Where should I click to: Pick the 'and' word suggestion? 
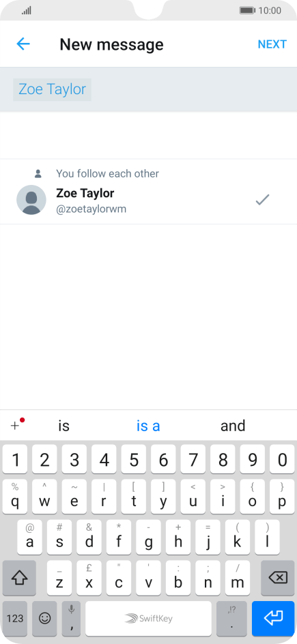coord(233,426)
